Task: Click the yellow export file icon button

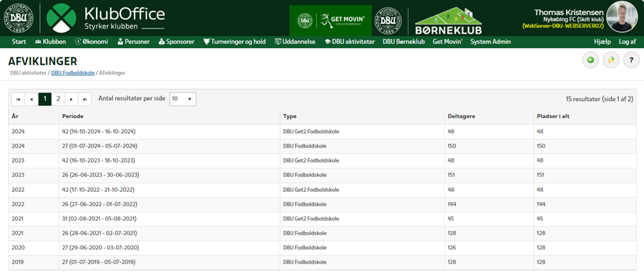Action: point(611,60)
